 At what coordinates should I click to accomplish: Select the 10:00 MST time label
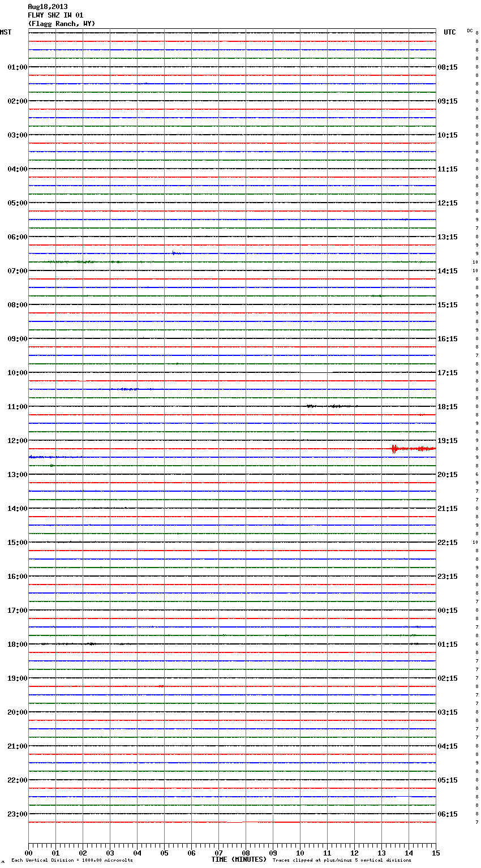click(x=17, y=373)
